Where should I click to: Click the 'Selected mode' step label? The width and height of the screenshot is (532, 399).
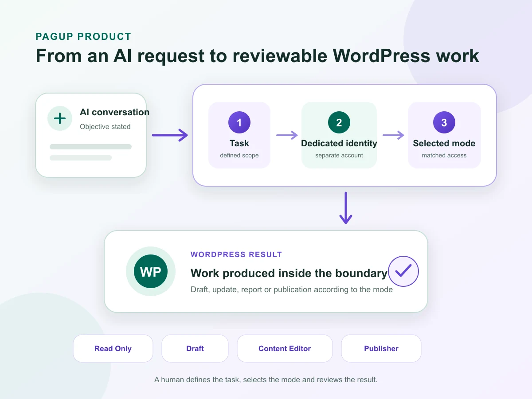point(444,143)
